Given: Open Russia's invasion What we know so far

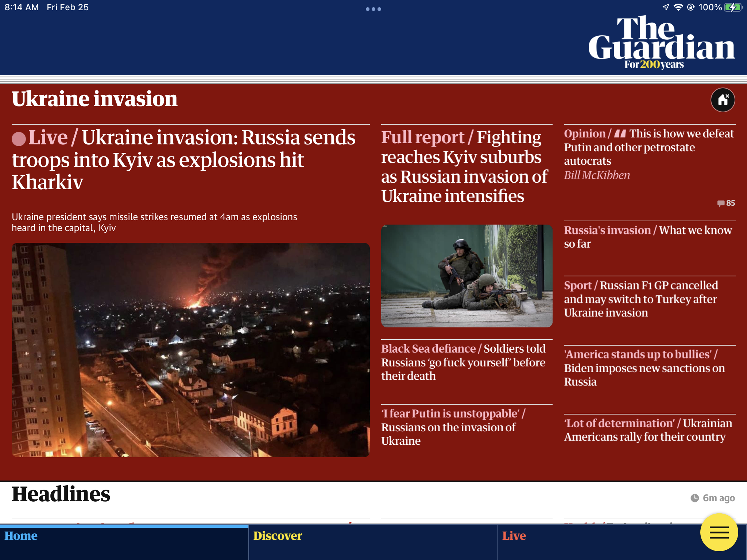Looking at the screenshot, I should coord(648,237).
